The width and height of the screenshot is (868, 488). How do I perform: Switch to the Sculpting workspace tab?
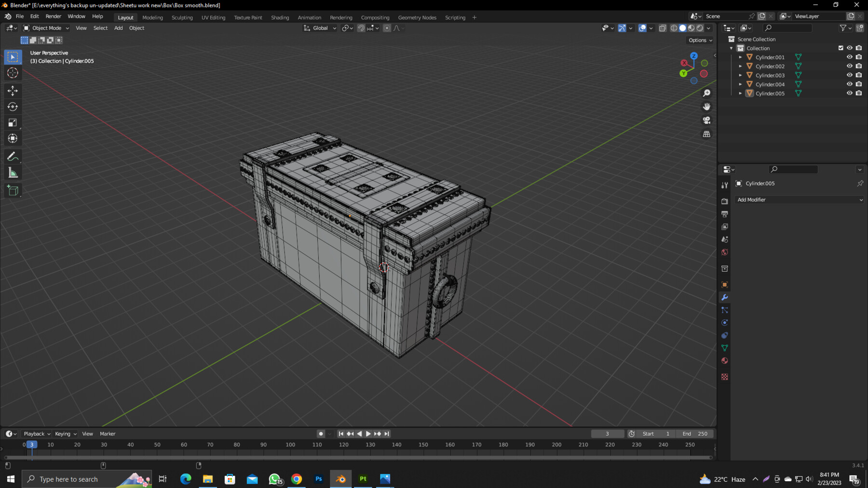pos(182,17)
